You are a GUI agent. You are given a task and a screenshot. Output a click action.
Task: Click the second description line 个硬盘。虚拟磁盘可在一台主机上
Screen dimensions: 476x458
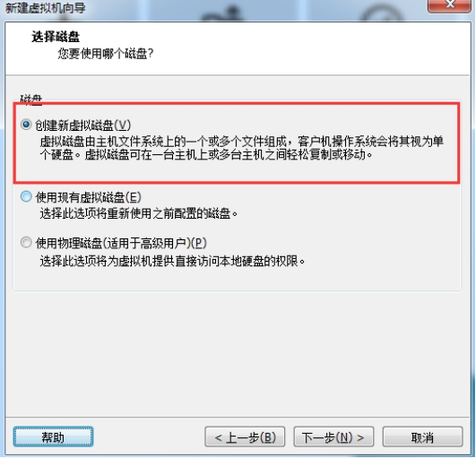206,155
